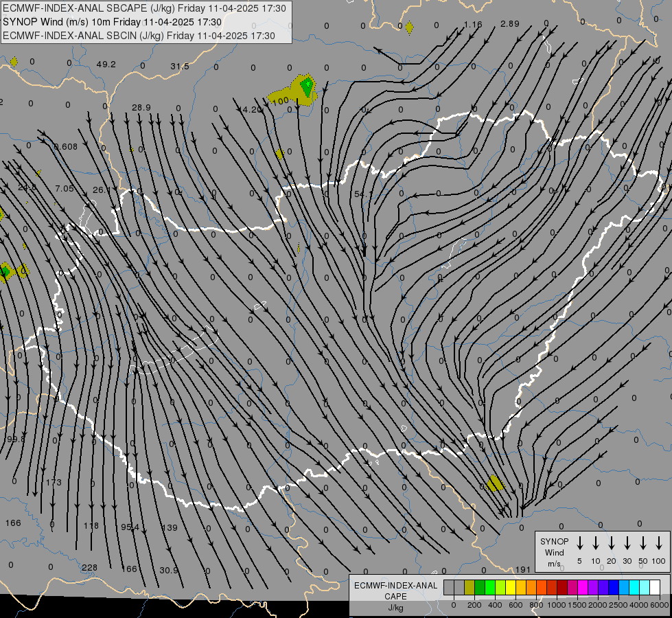This screenshot has width=672, height=618.
Task: Click the olive CAPE patch in southeast
Action: (x=495, y=483)
